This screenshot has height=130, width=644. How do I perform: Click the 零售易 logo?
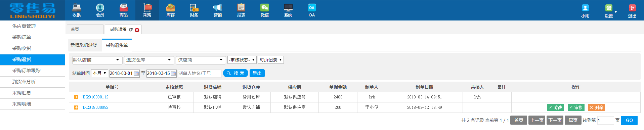click(x=32, y=10)
